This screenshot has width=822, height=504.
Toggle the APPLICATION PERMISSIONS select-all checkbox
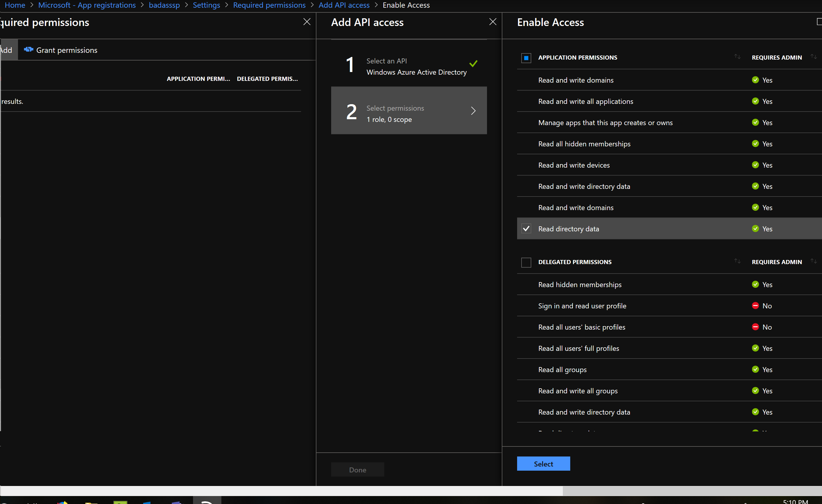tap(526, 58)
